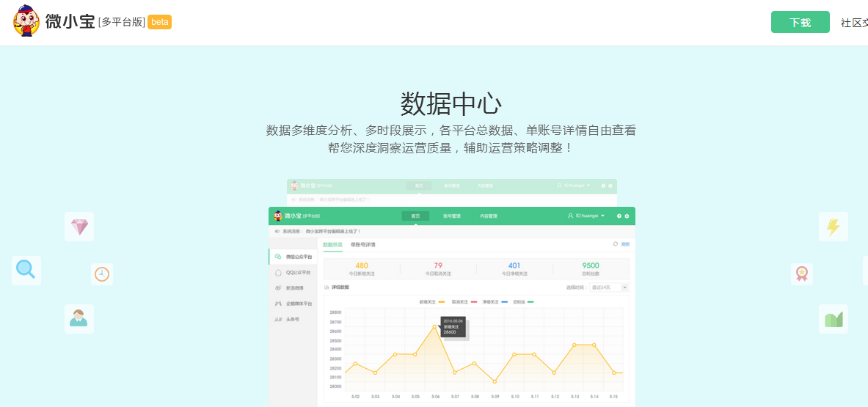Switch to 单账号详情 tab
The image size is (868, 407).
click(362, 244)
